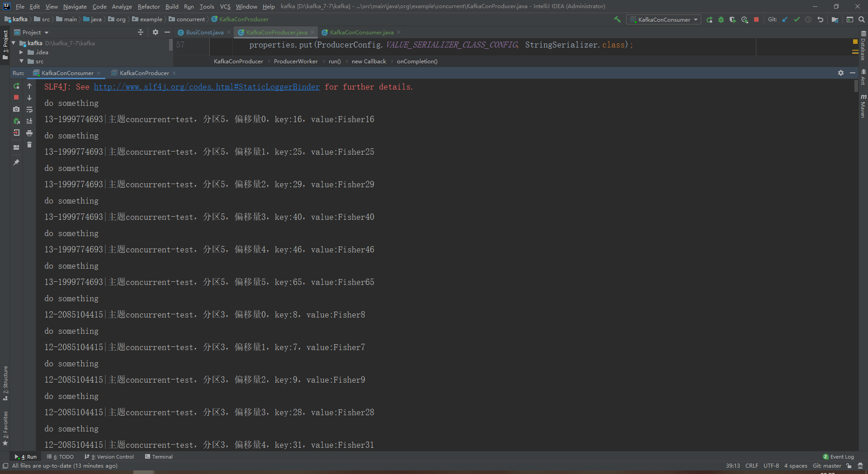Hide the Run panel with the minimize icon

click(x=853, y=73)
